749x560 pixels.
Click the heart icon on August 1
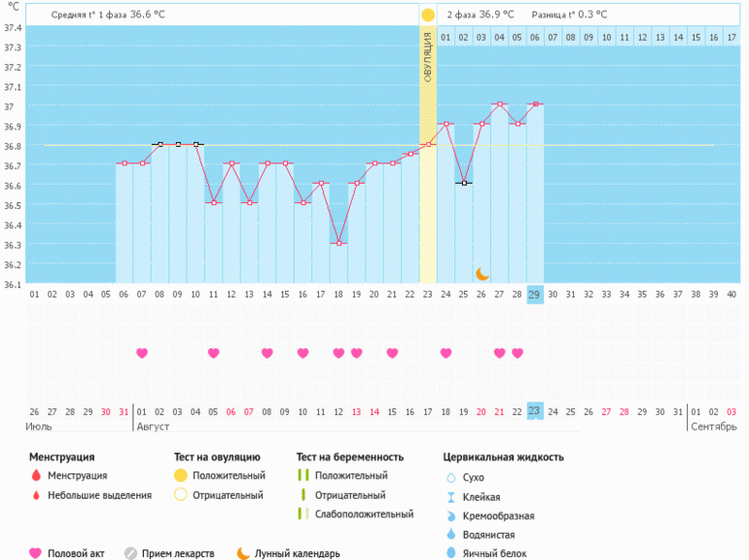point(142,353)
